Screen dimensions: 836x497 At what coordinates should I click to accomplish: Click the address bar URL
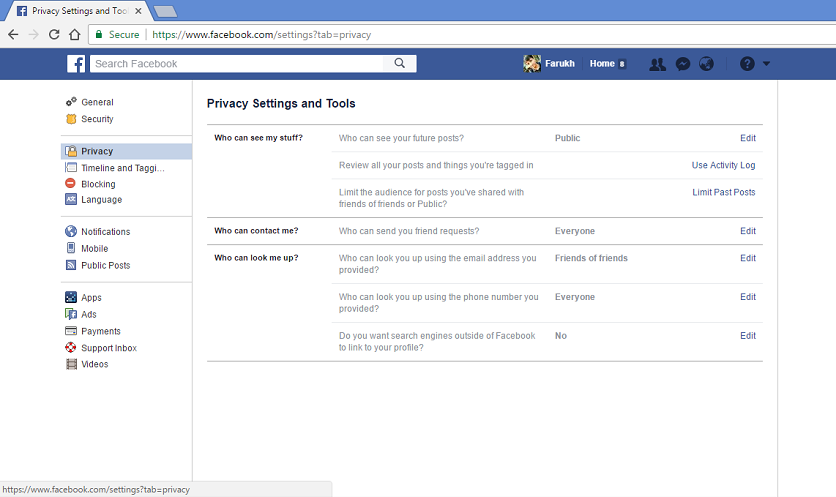coord(261,35)
